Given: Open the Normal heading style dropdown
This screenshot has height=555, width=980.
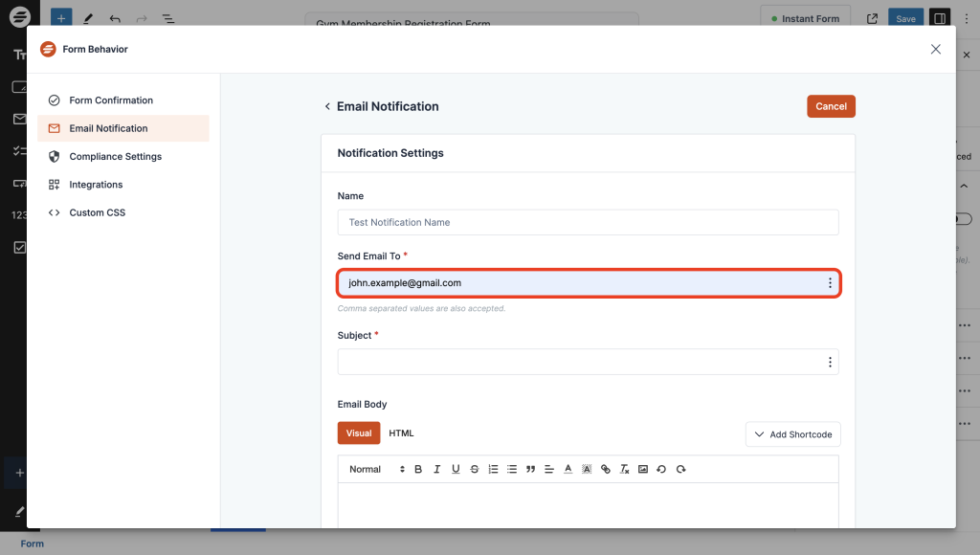Looking at the screenshot, I should (x=376, y=470).
